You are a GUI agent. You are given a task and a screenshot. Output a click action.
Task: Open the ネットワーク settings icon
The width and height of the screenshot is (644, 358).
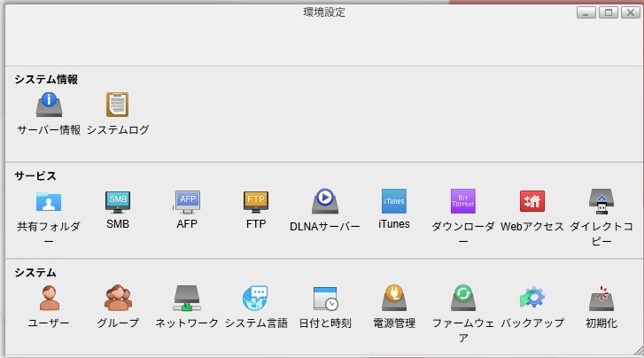[187, 298]
